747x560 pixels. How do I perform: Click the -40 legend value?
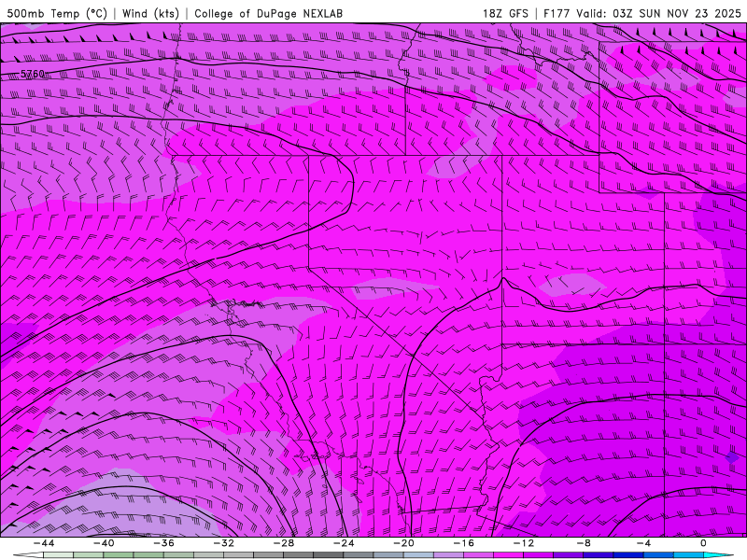point(104,543)
